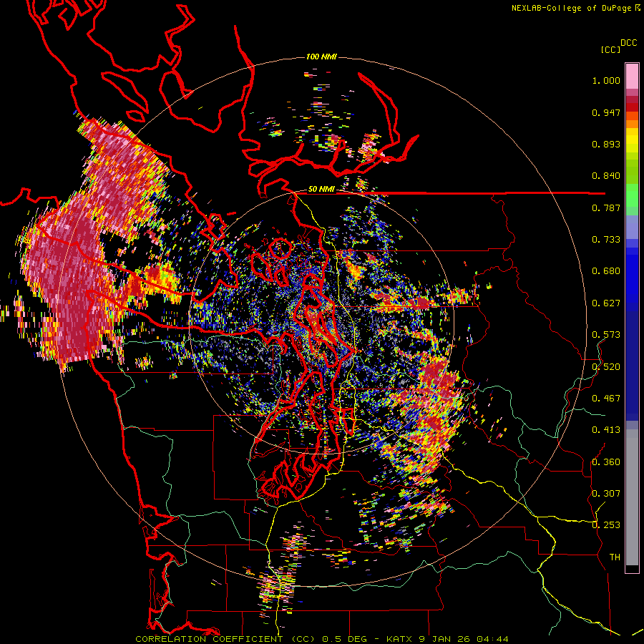Click the 50 NMI range ring label
Screen dimensions: 644x644
point(321,190)
